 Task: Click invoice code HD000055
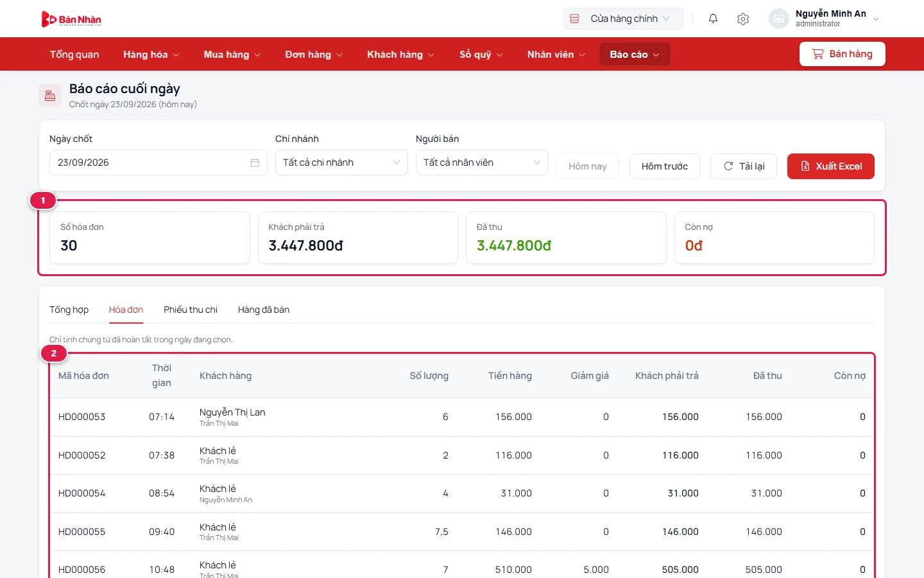click(x=81, y=532)
